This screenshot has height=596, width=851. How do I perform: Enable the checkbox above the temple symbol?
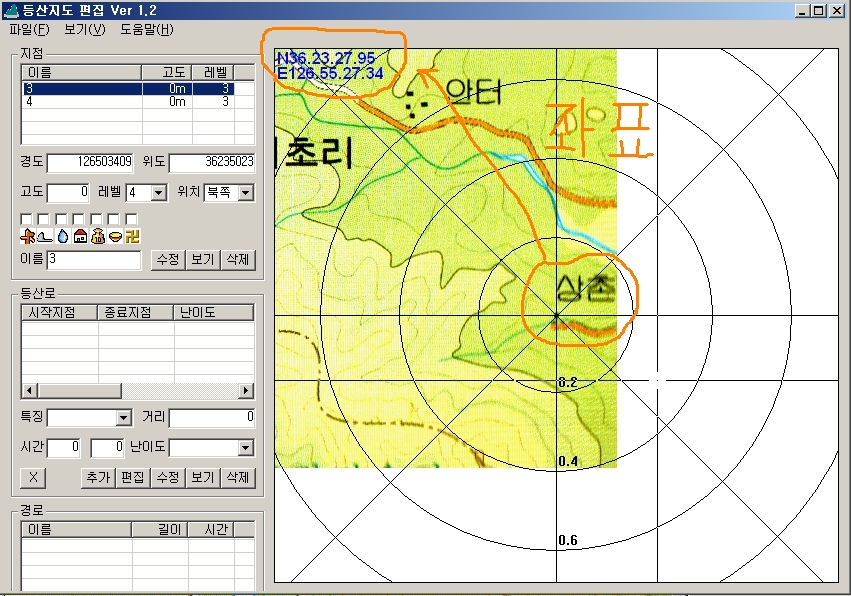(131, 219)
